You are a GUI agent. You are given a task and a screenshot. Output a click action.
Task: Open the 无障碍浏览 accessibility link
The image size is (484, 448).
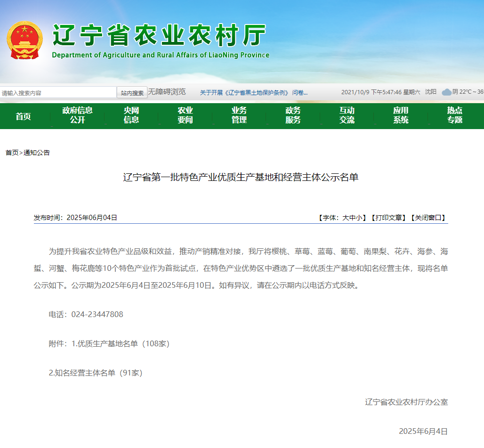(x=167, y=92)
